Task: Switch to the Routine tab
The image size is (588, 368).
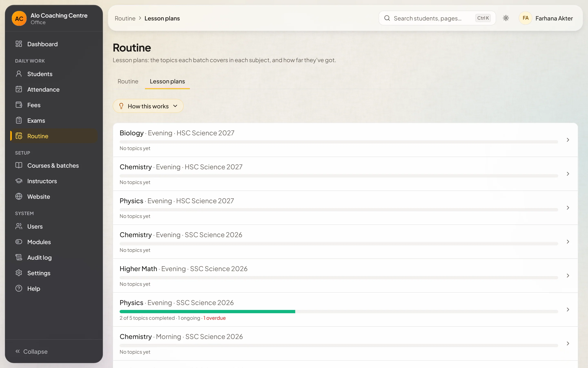Action: point(128,81)
